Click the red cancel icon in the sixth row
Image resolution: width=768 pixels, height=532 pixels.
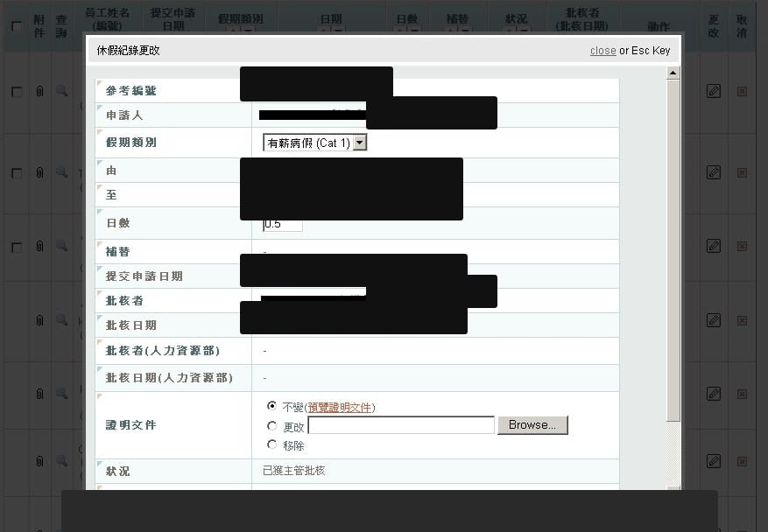(x=742, y=461)
